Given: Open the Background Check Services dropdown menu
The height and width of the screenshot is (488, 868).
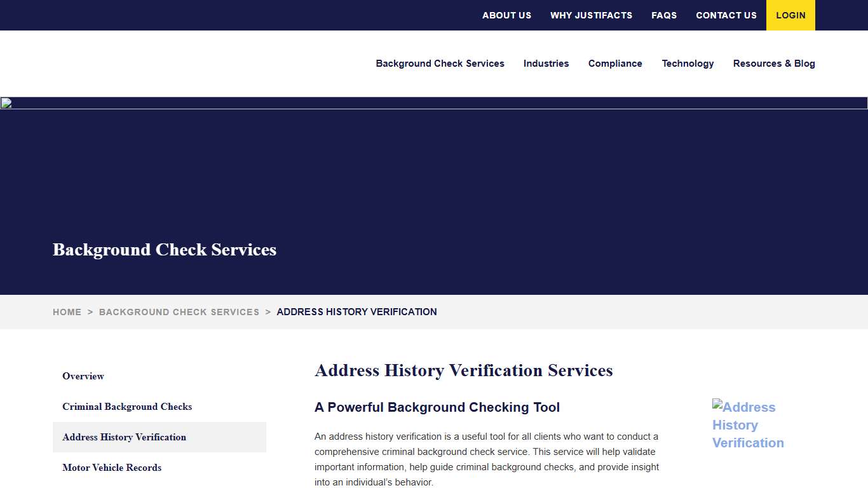Looking at the screenshot, I should (x=440, y=64).
